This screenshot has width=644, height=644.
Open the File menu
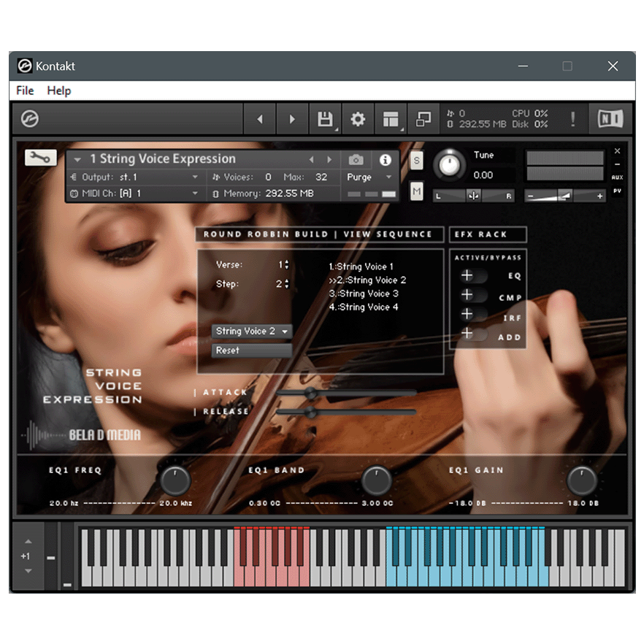(x=24, y=91)
